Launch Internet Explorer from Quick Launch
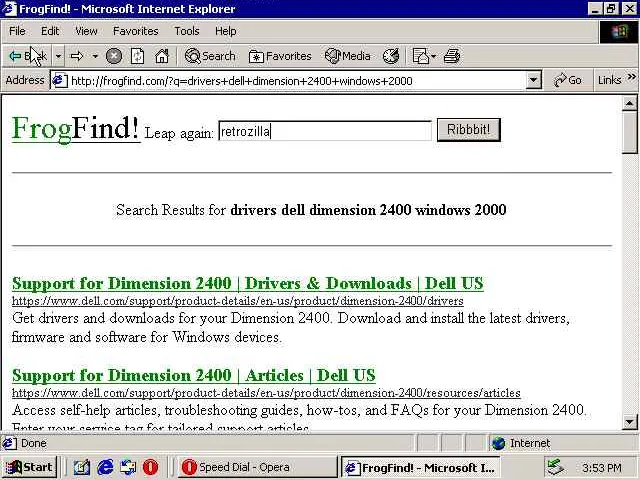This screenshot has width=640, height=480. coord(105,467)
